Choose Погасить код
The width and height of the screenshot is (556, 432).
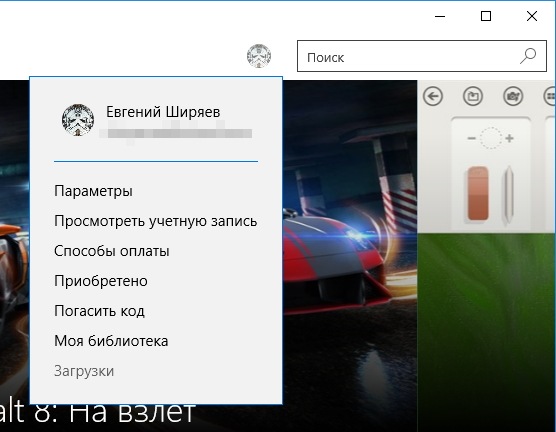tap(99, 311)
